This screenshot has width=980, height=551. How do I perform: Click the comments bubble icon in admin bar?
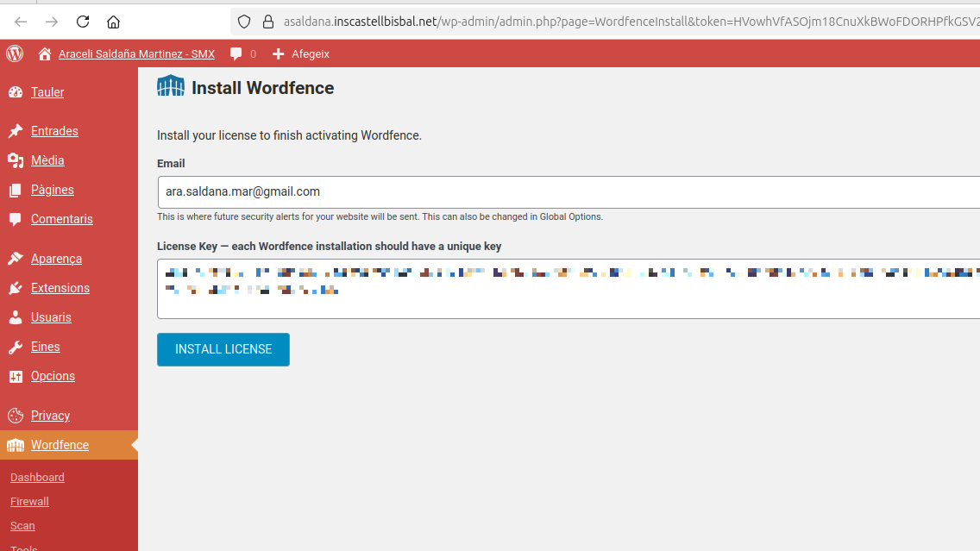point(236,53)
